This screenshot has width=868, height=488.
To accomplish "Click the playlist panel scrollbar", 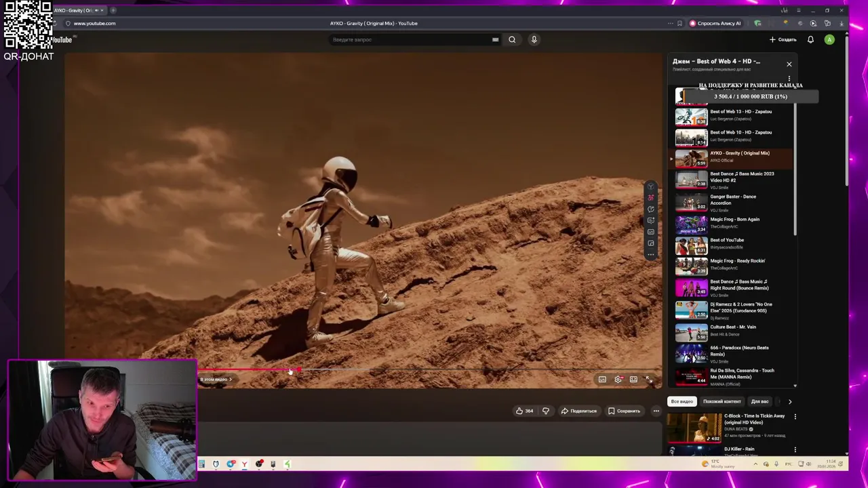I will tap(795, 169).
